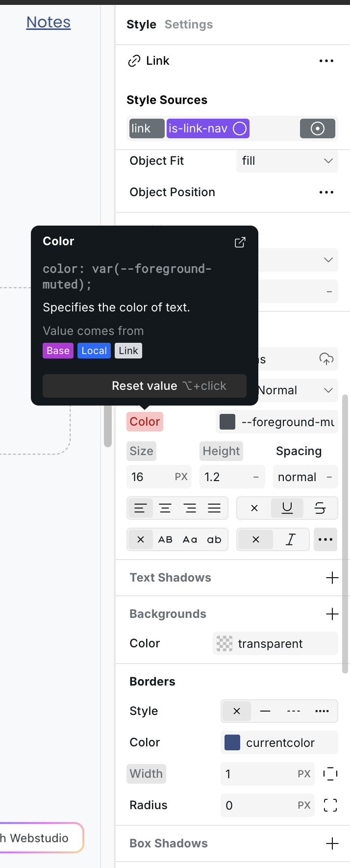Open Color documentation external link icon
The image size is (350, 868).
240,242
